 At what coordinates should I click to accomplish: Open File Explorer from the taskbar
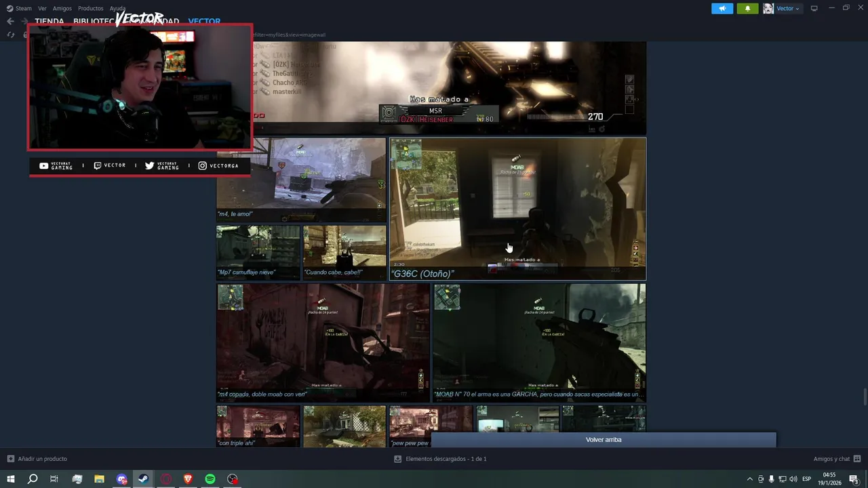tap(99, 479)
